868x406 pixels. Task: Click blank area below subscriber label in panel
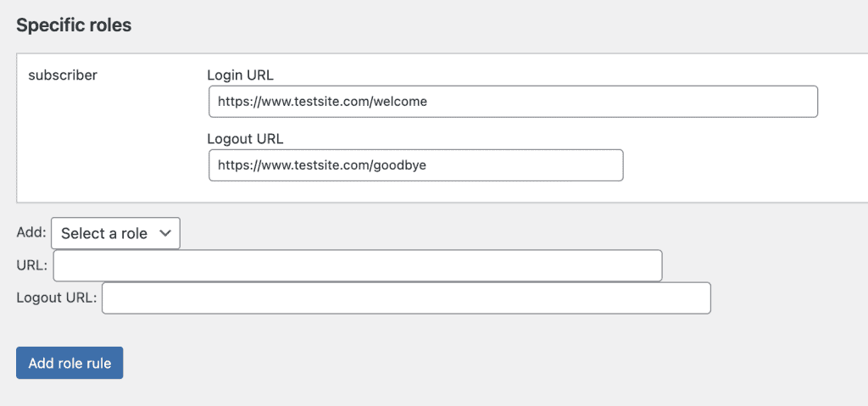105,144
